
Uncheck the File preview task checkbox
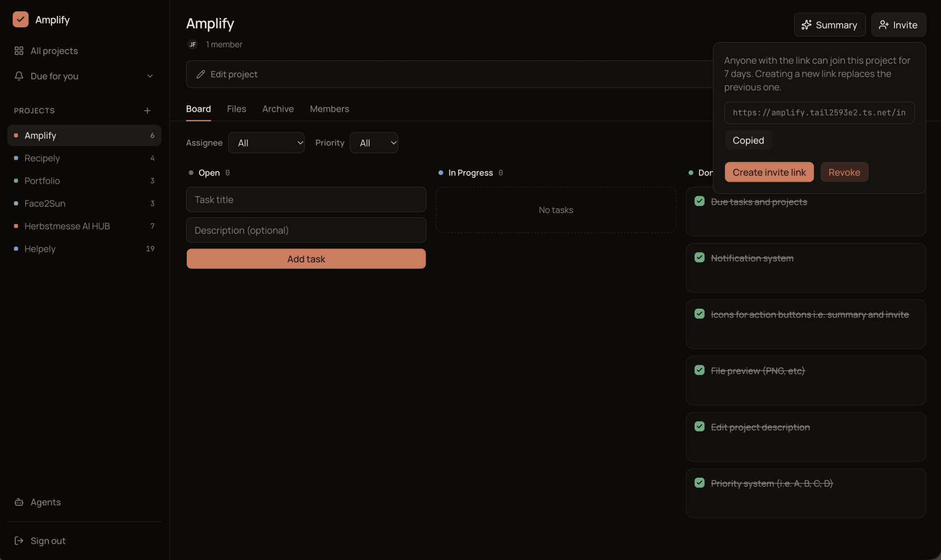point(699,370)
